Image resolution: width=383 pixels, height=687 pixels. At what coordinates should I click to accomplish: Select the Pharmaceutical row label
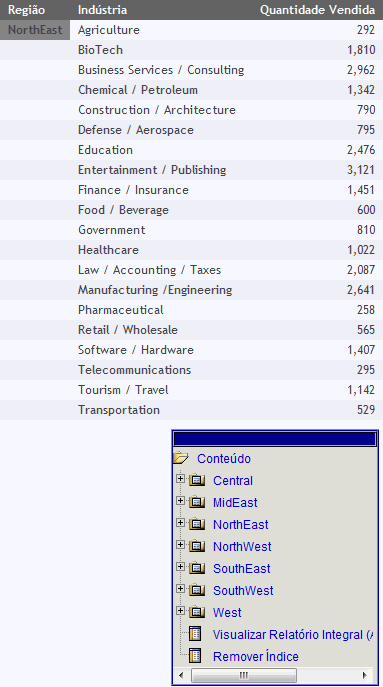click(121, 310)
